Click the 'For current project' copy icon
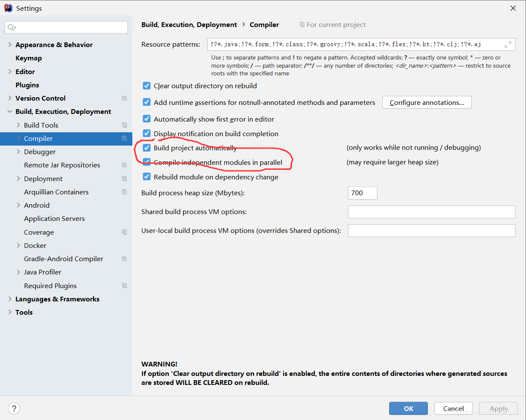Screen dimensions: 526x420 point(302,25)
